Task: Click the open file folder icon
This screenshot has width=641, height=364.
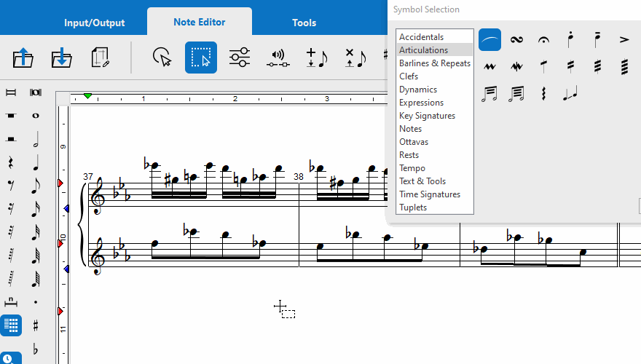Action: pyautogui.click(x=23, y=58)
